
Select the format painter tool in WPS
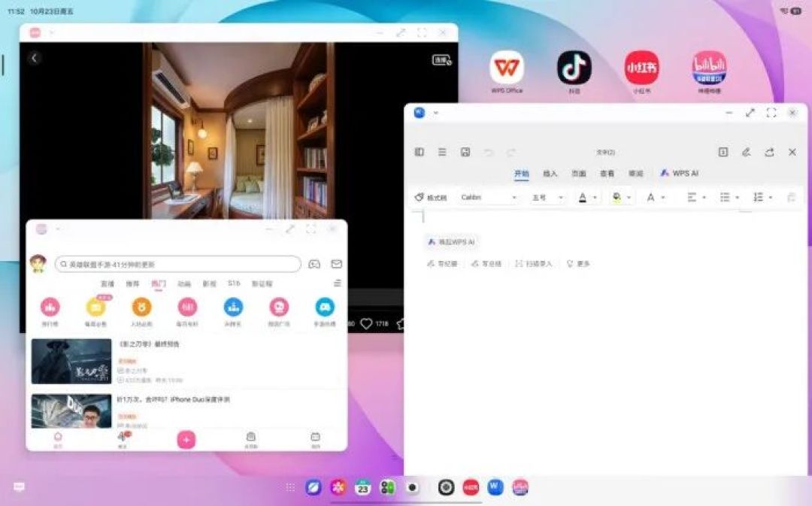pos(430,197)
